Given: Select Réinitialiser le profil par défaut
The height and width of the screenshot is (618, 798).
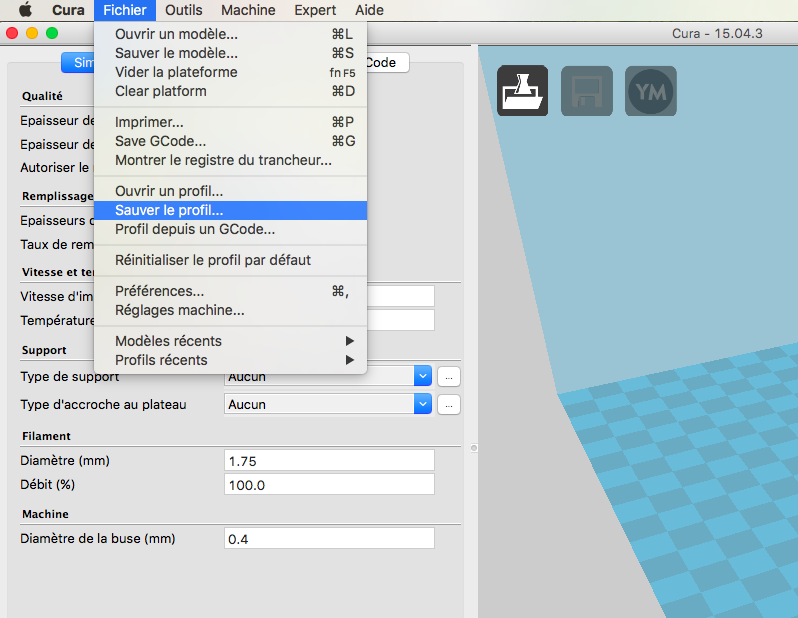Looking at the screenshot, I should [231, 260].
